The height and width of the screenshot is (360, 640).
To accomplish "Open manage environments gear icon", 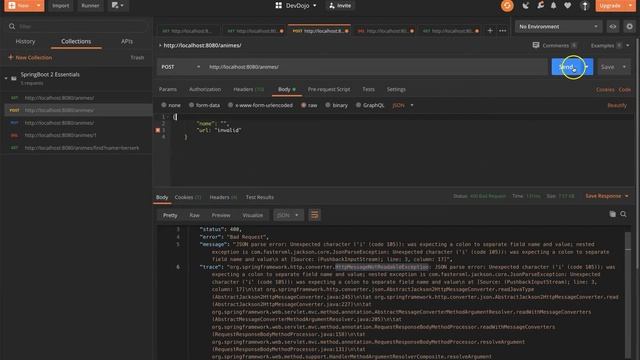I will [629, 27].
